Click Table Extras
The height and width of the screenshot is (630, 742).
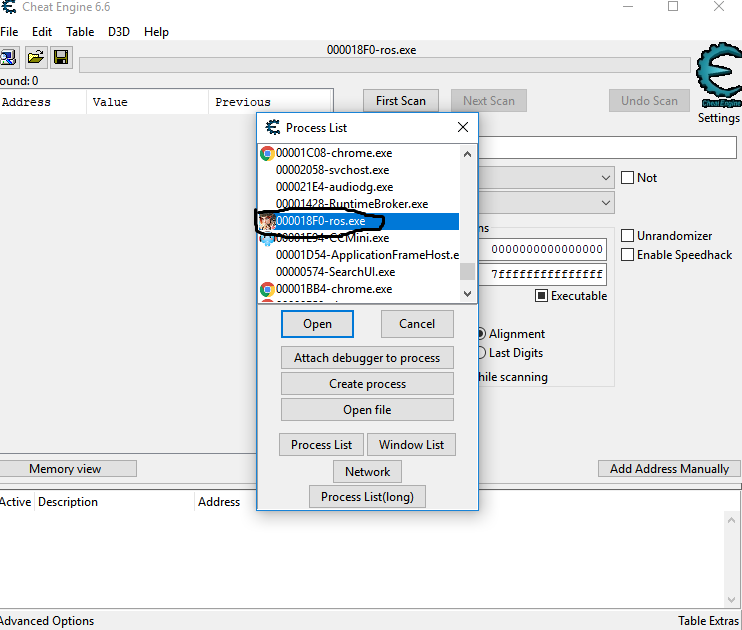(x=708, y=621)
